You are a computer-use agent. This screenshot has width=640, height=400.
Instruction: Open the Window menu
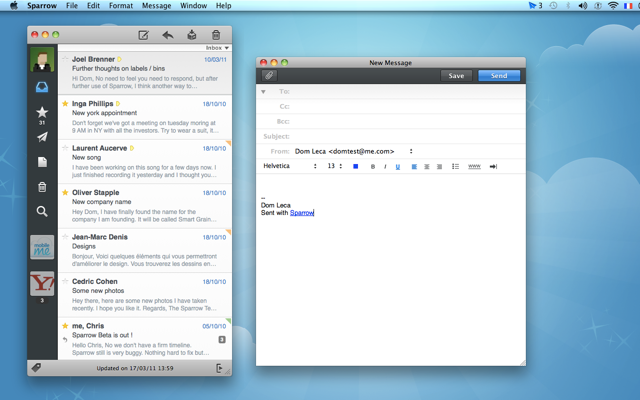(x=193, y=6)
